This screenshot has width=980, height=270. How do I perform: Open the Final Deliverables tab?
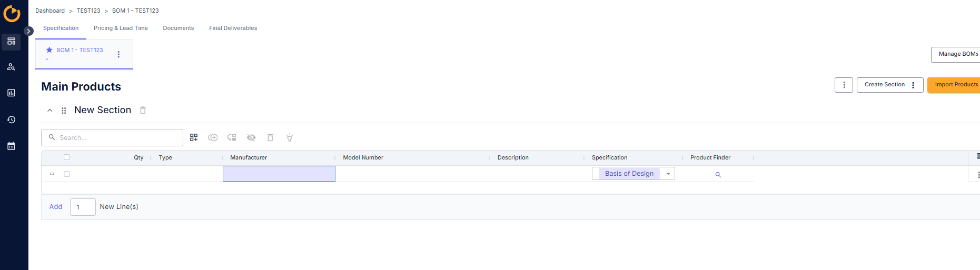[233, 28]
